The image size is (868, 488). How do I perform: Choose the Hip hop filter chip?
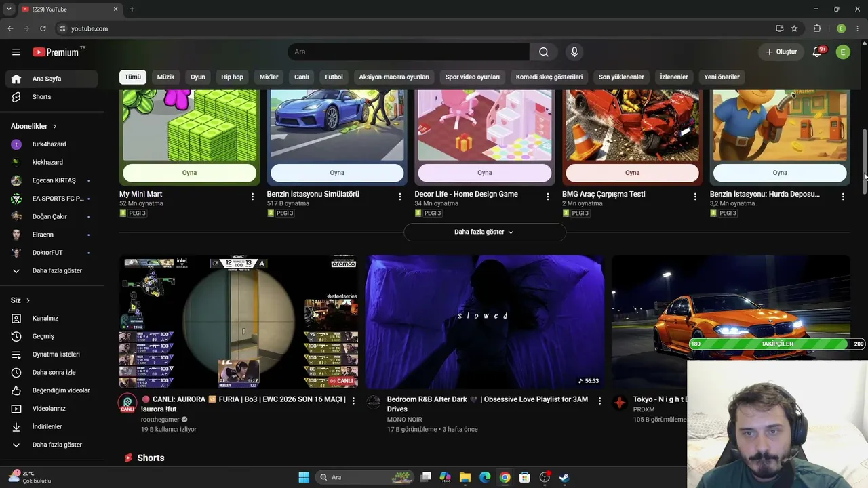coord(232,77)
